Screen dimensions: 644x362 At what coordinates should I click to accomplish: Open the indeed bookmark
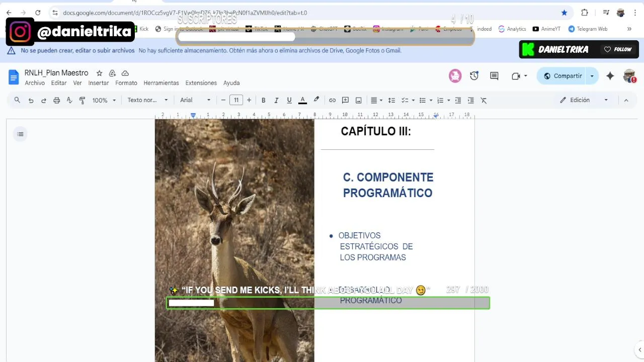tap(480, 29)
